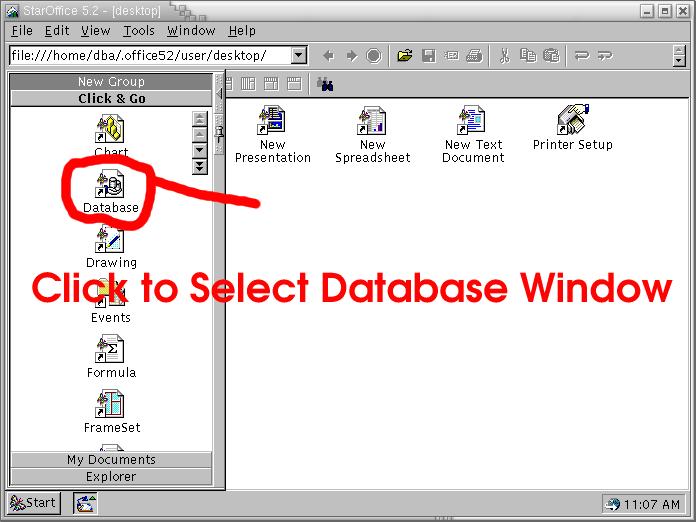The height and width of the screenshot is (522, 696).
Task: Click the Copy icon in the toolbar
Action: (528, 56)
